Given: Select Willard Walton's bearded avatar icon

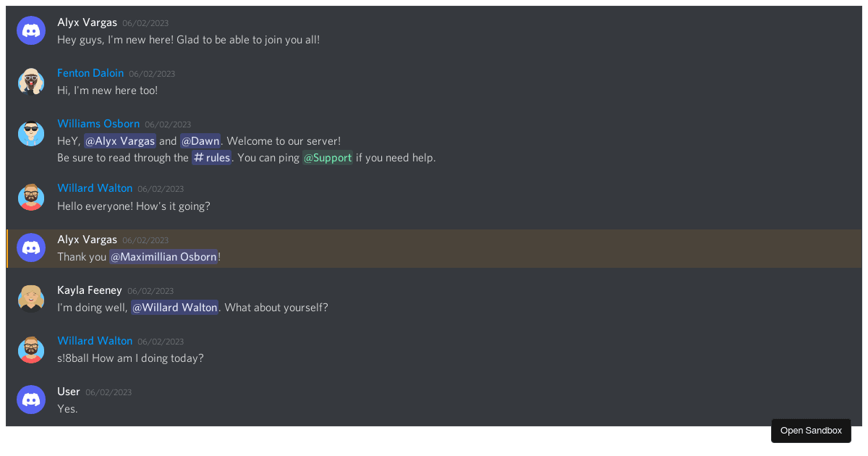Looking at the screenshot, I should (x=31, y=197).
